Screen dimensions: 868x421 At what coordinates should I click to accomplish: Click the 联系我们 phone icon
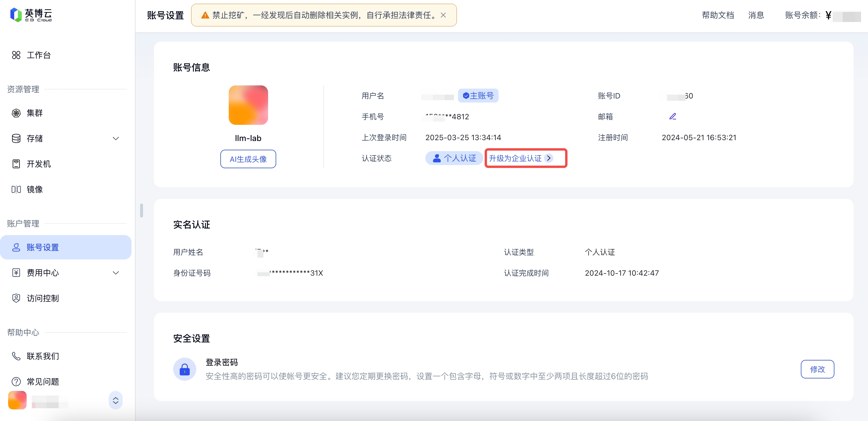(16, 356)
